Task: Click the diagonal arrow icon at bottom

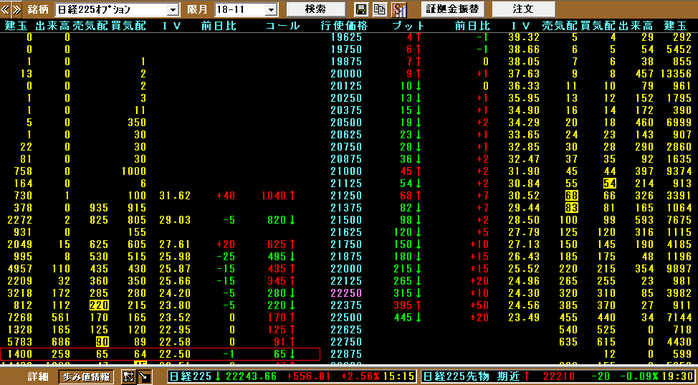Action: point(144,377)
